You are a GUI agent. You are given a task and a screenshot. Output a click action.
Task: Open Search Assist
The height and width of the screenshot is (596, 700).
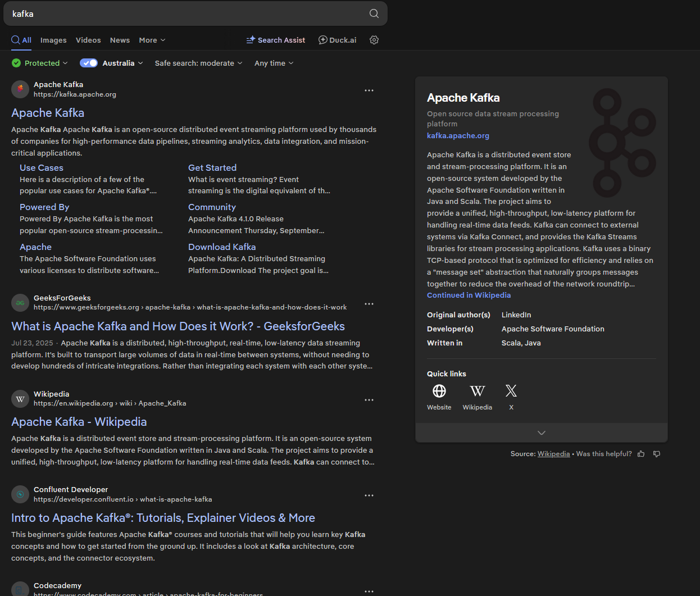(276, 40)
